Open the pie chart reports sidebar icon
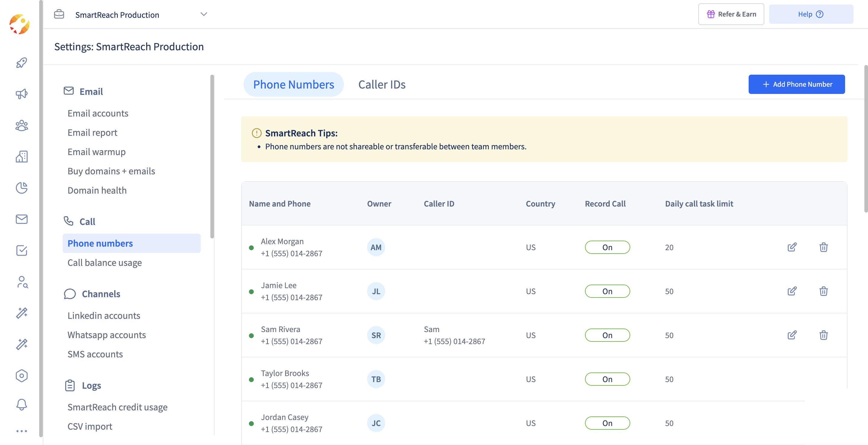The height and width of the screenshot is (445, 868). point(22,188)
